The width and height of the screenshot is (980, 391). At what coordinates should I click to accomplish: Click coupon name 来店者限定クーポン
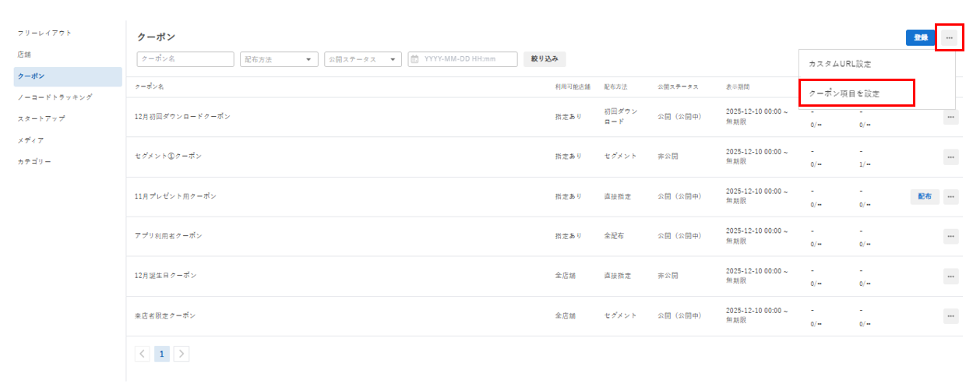pyautogui.click(x=165, y=315)
